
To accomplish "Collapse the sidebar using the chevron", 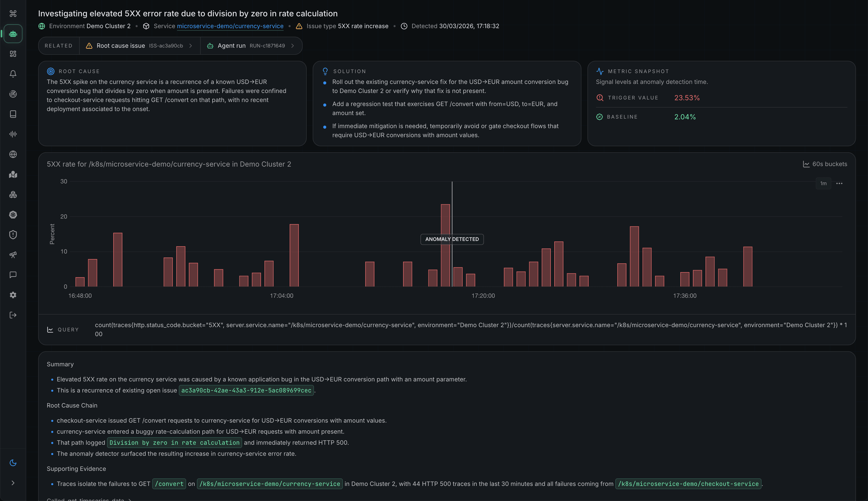I will click(x=13, y=482).
